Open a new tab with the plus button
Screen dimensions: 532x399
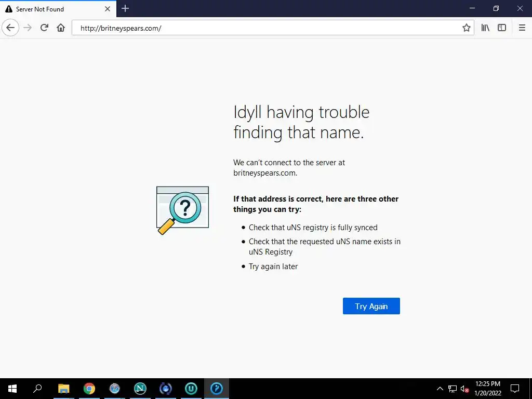125,8
